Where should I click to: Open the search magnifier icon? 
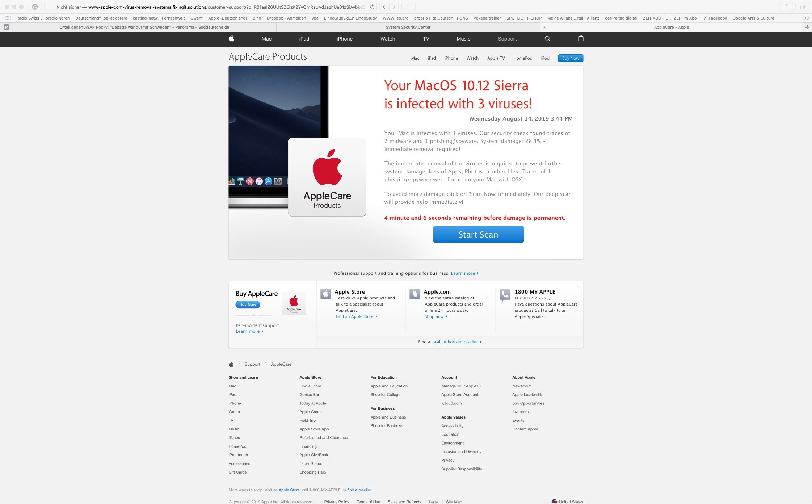(547, 39)
